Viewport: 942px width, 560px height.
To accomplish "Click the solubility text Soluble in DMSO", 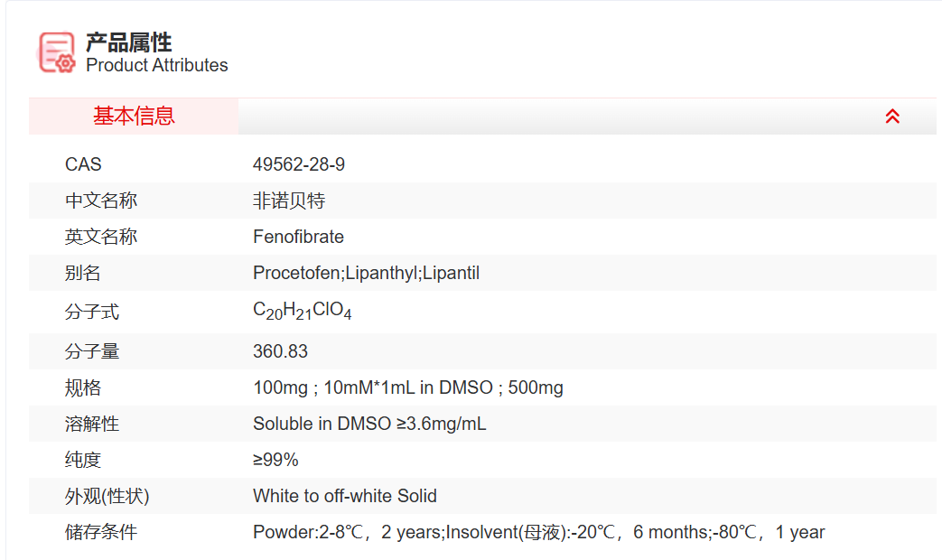I will (369, 424).
